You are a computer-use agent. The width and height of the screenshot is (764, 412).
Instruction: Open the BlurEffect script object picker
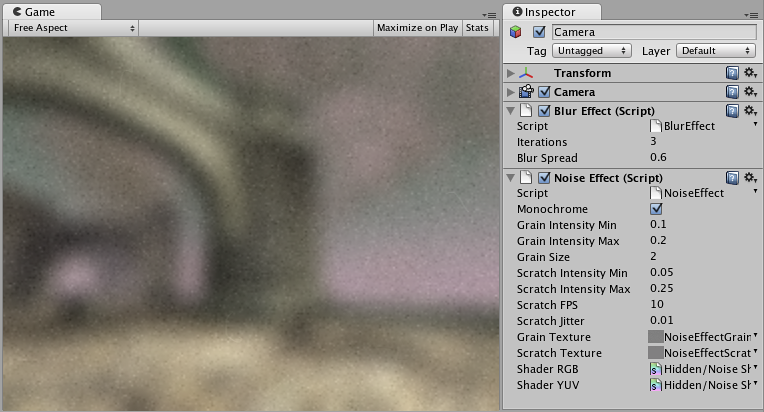755,125
